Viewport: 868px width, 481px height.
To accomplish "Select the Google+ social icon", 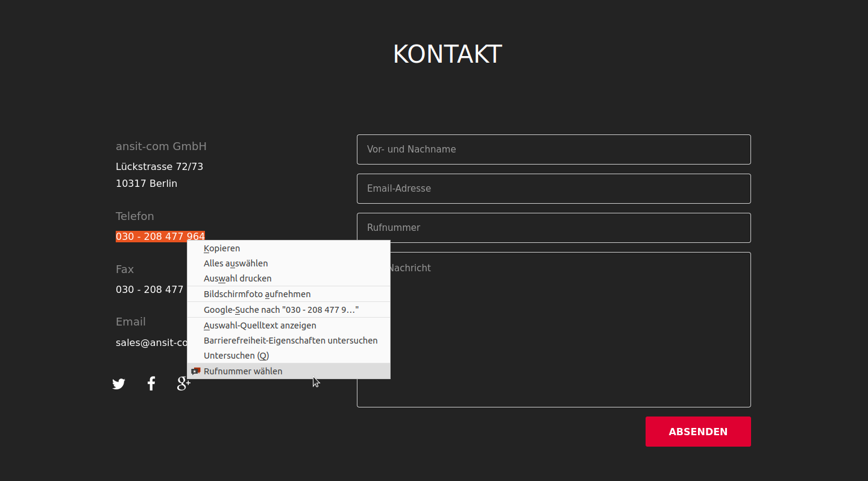I will coord(183,383).
